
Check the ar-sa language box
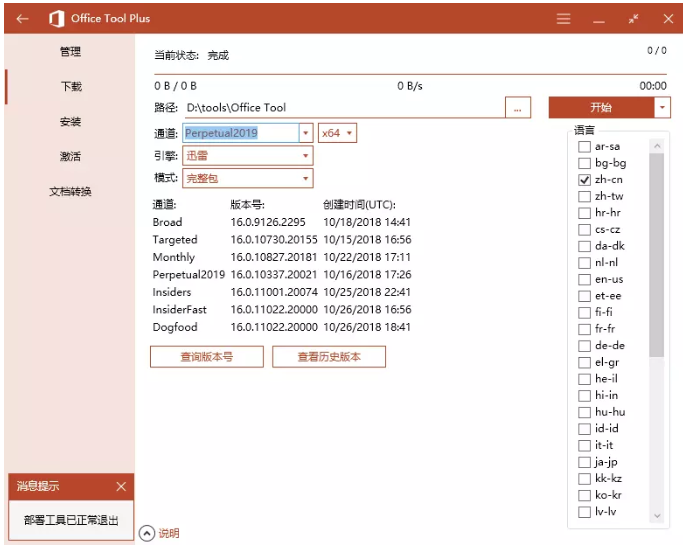(x=584, y=147)
